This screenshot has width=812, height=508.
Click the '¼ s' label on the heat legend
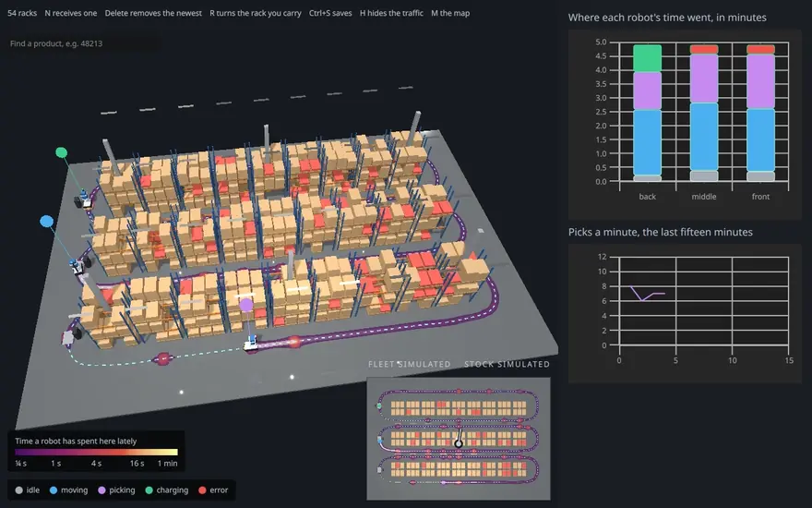click(x=21, y=464)
